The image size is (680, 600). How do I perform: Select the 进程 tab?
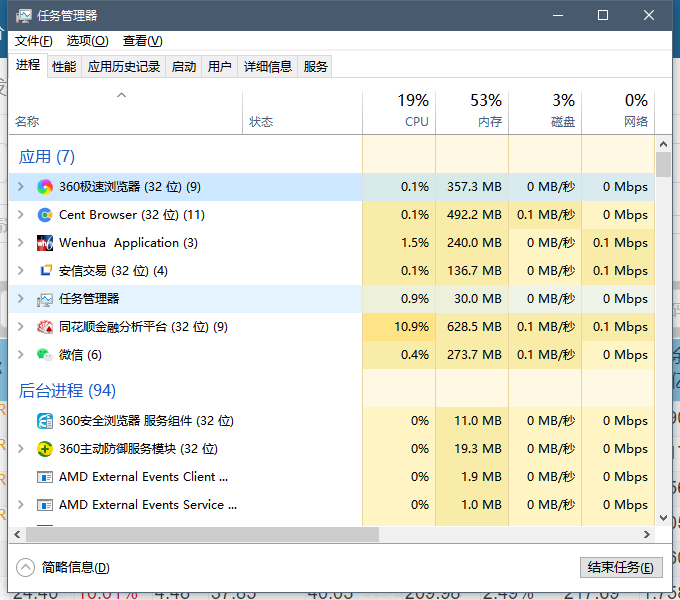[28, 65]
